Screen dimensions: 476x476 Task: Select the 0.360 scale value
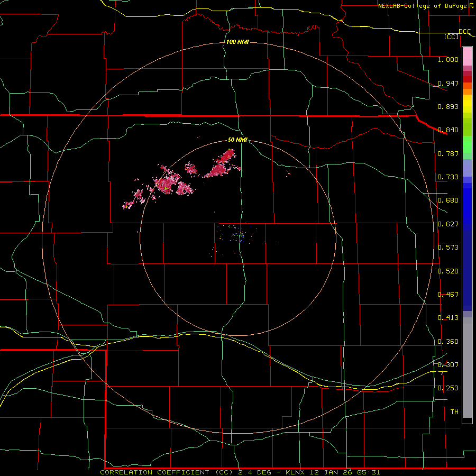click(448, 342)
